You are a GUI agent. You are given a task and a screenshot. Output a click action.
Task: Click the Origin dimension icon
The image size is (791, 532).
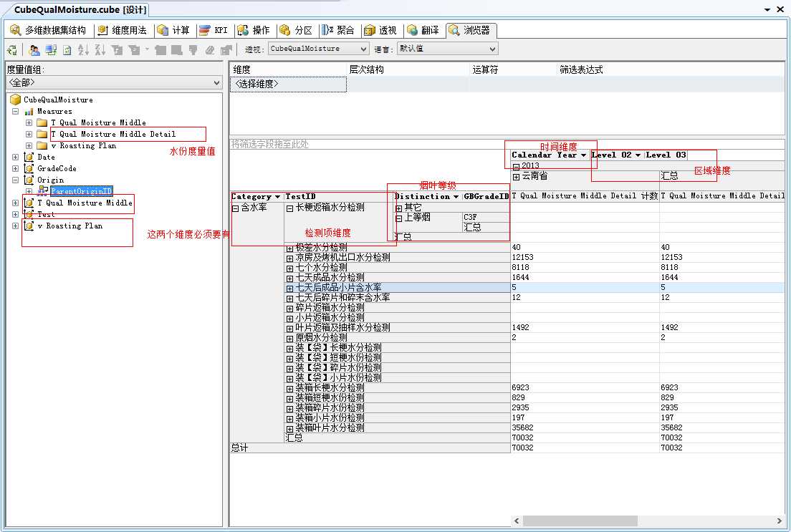29,180
